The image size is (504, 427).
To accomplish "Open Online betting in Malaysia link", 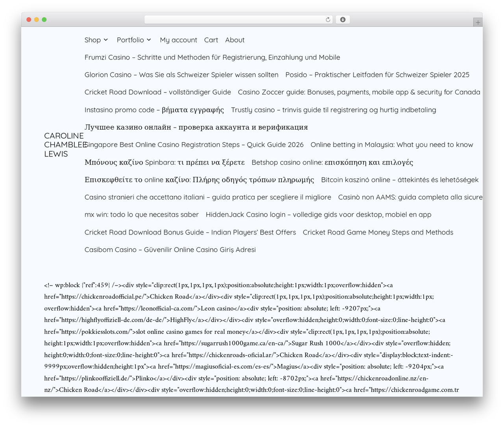I will [392, 145].
